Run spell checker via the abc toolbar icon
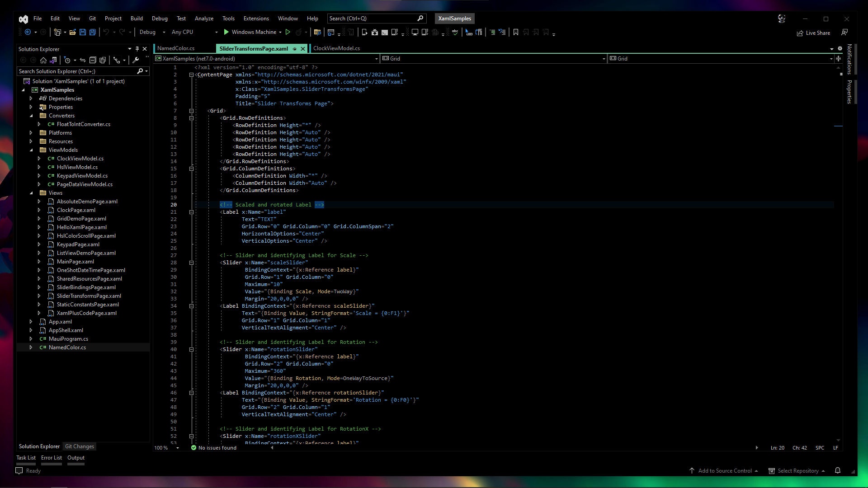Screen dimensions: 868x488 pos(455,33)
